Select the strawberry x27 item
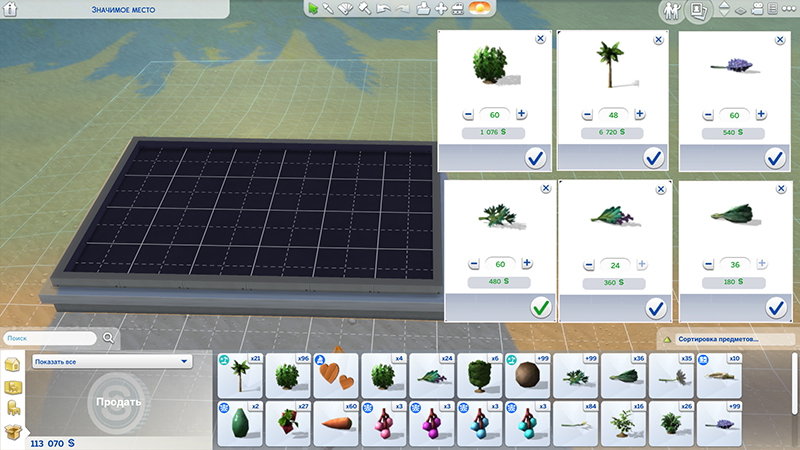This screenshot has height=450, width=800. [288, 424]
